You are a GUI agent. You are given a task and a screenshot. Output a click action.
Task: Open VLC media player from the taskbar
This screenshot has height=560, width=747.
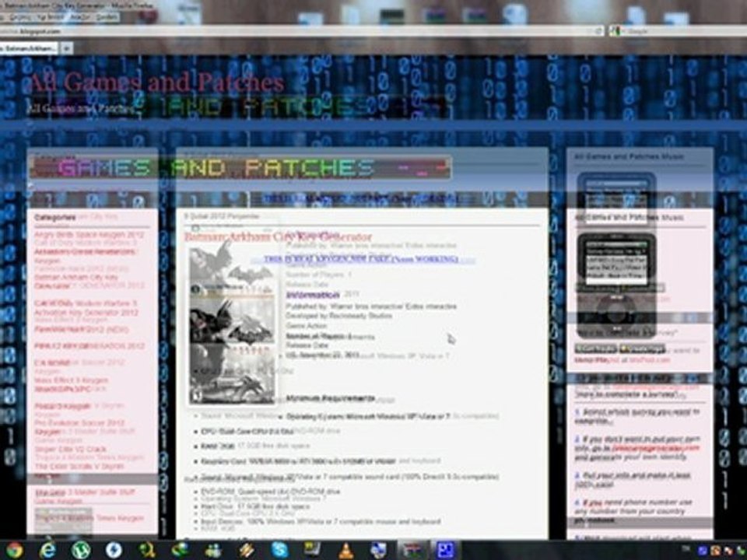(x=345, y=551)
